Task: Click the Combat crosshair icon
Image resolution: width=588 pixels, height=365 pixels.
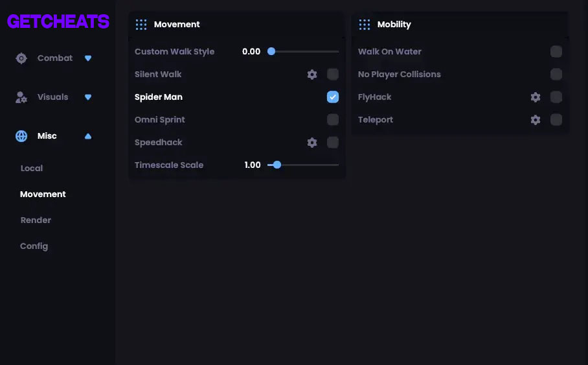Action: [x=21, y=58]
